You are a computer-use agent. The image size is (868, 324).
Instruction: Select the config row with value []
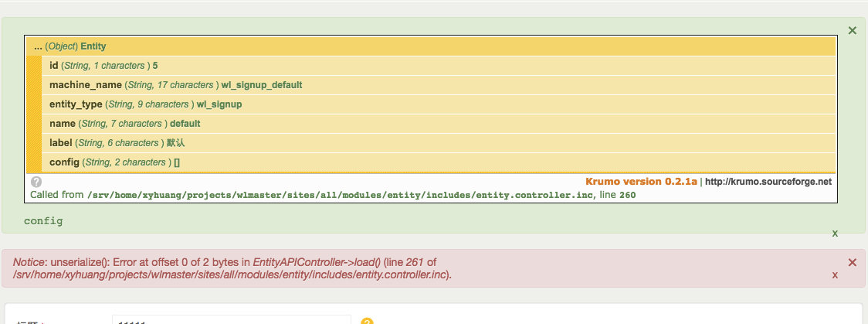tap(439, 162)
